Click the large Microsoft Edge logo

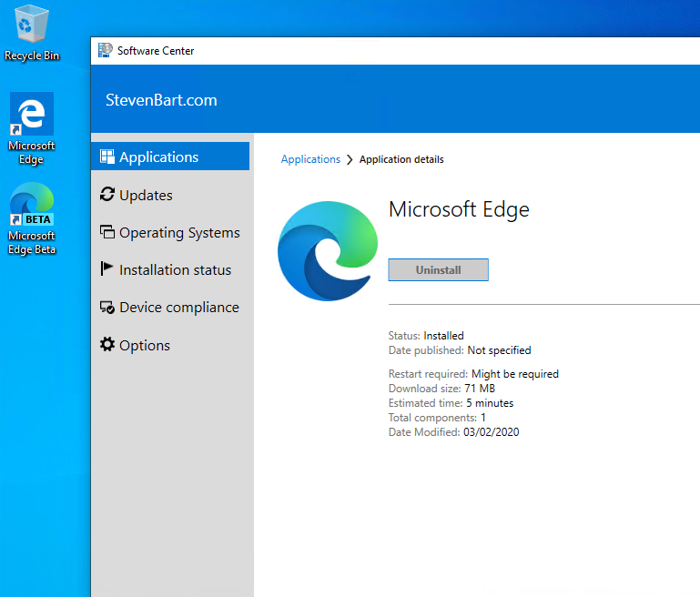click(328, 251)
